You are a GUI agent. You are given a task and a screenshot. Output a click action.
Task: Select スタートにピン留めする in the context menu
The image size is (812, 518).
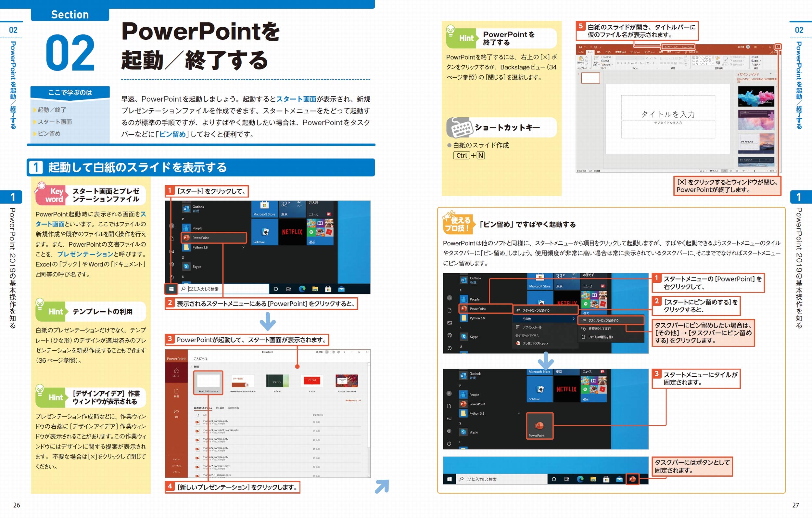pyautogui.click(x=536, y=310)
